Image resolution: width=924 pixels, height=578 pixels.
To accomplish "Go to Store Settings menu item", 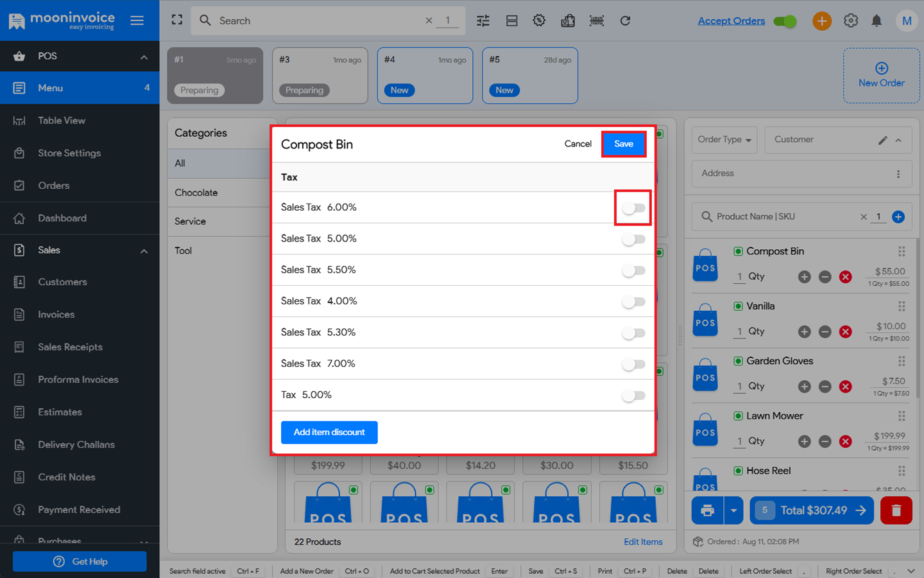I will [x=69, y=153].
